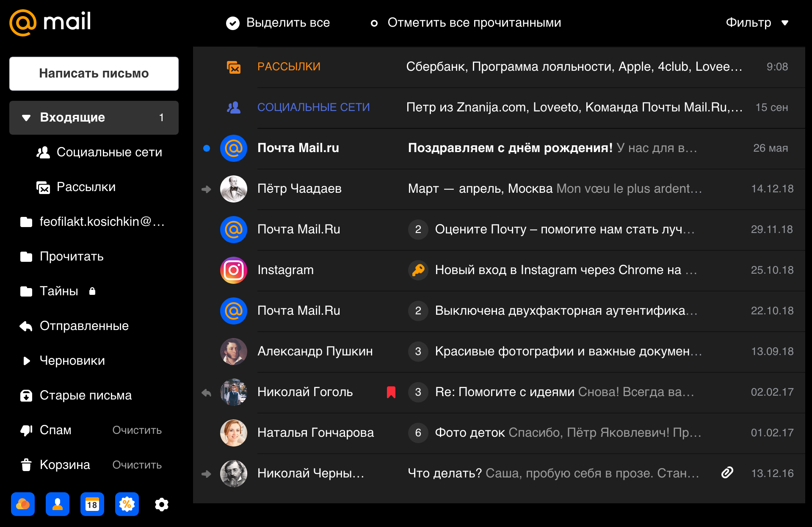Open the discounts percent badge icon

[x=127, y=504]
